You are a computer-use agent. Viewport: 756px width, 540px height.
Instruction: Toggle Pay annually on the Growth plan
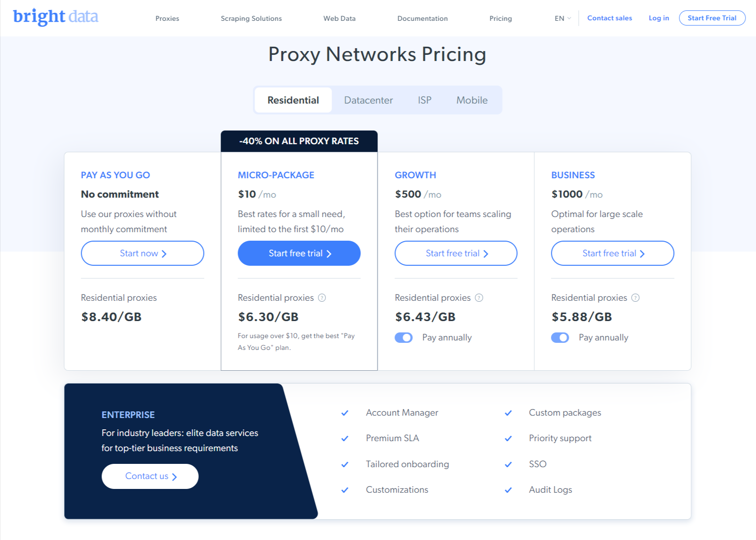tap(404, 338)
